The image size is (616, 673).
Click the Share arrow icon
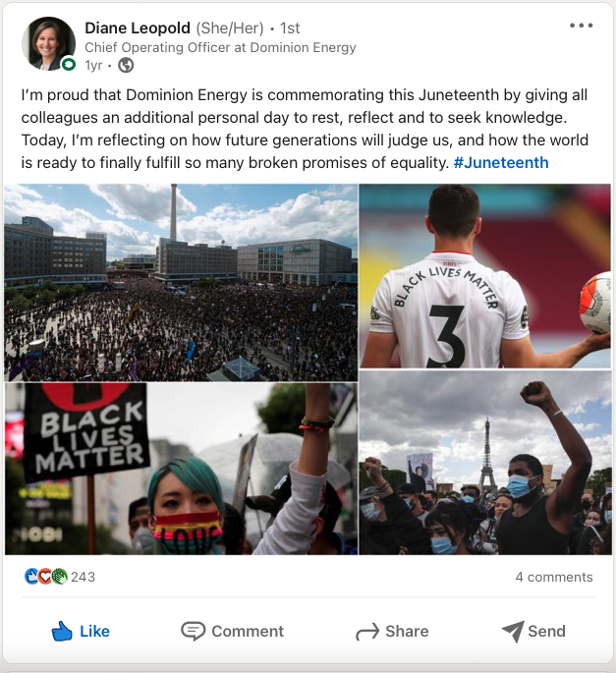(x=367, y=632)
